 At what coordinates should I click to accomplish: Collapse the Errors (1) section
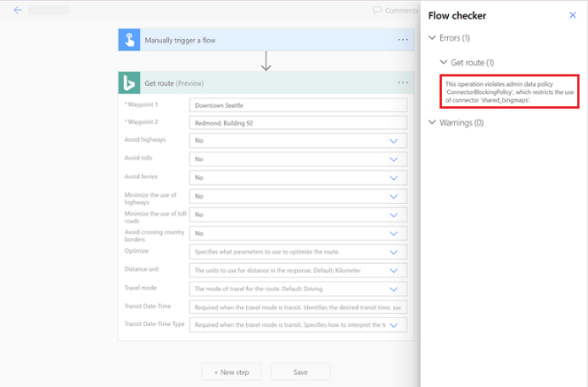(x=449, y=38)
